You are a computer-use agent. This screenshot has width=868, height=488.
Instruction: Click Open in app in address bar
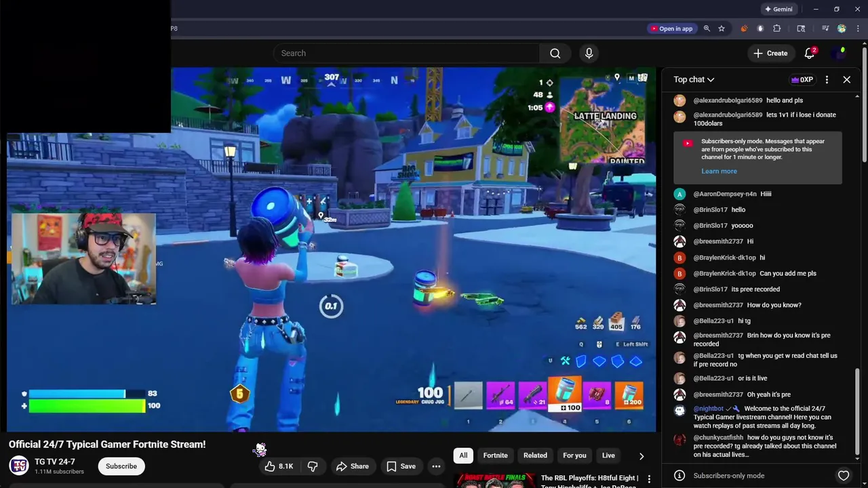point(671,28)
